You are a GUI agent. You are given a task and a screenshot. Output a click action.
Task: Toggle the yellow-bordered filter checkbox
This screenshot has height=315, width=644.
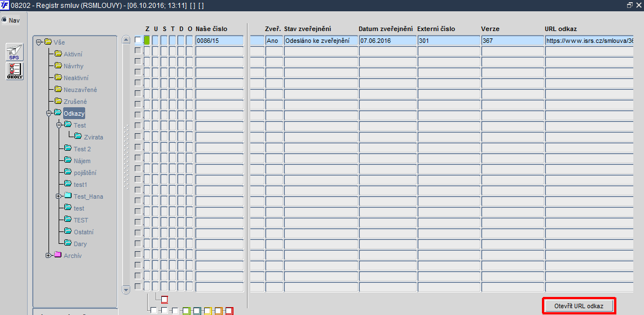[208, 310]
